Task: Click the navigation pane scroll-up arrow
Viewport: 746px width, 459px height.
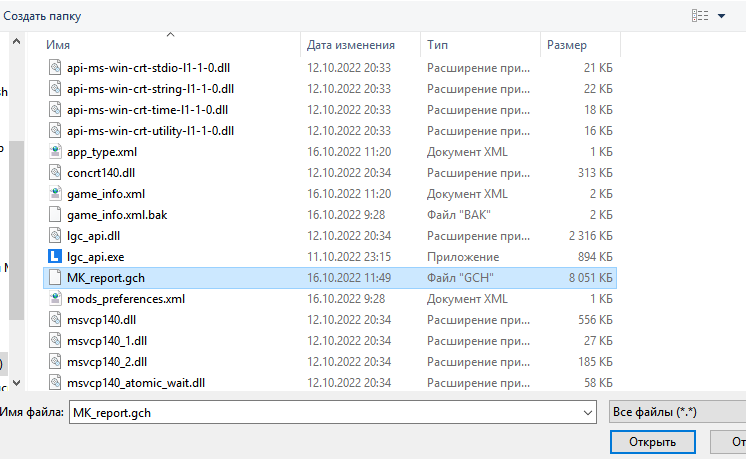Action: tap(16, 41)
